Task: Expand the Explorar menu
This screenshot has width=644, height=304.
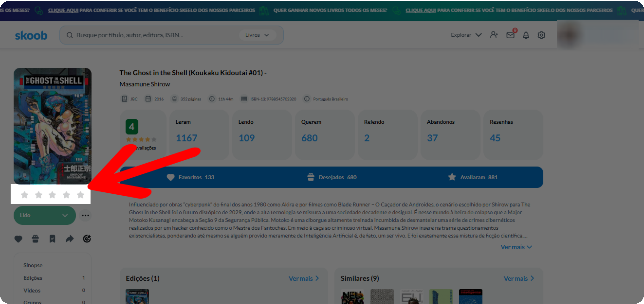Action: point(466,35)
